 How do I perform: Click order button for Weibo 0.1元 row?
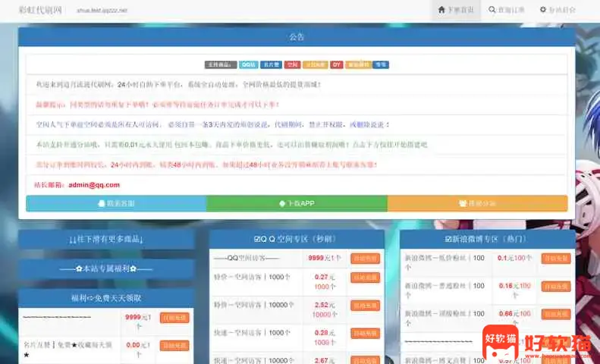pyautogui.click(x=556, y=259)
